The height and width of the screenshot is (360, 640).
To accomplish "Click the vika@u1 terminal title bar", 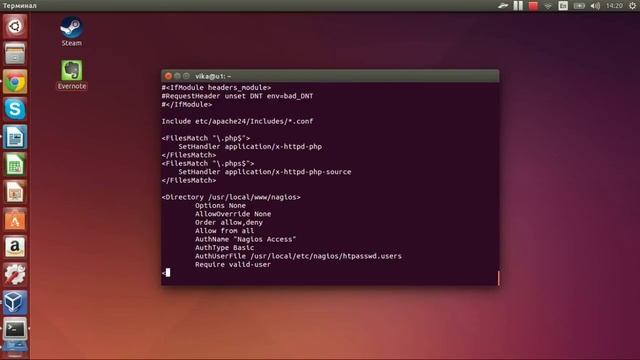I will point(330,76).
